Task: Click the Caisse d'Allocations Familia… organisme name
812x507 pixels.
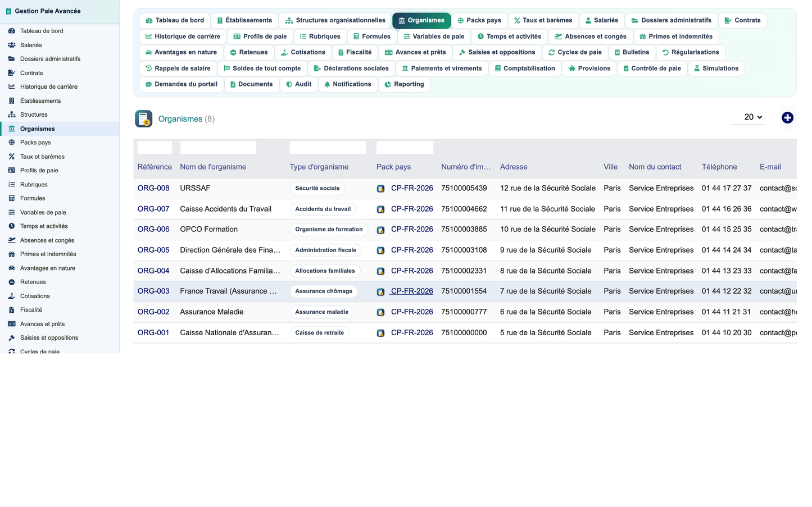Action: [230, 271]
